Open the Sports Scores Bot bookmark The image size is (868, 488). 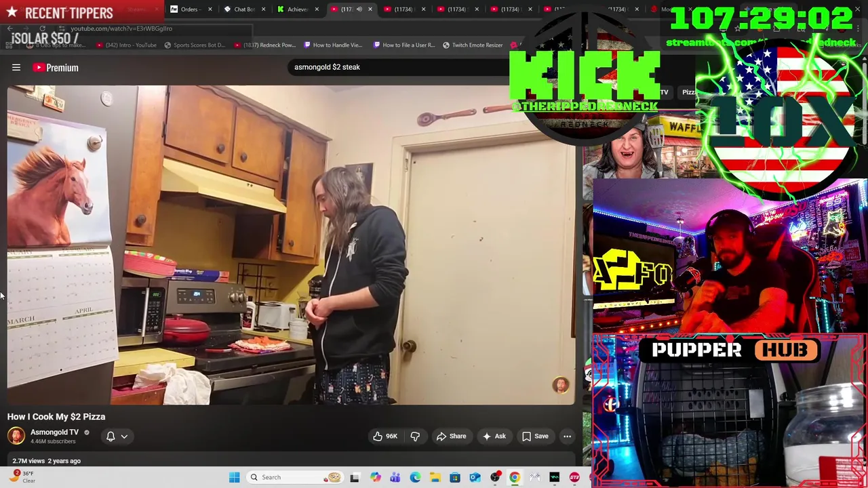pos(194,45)
